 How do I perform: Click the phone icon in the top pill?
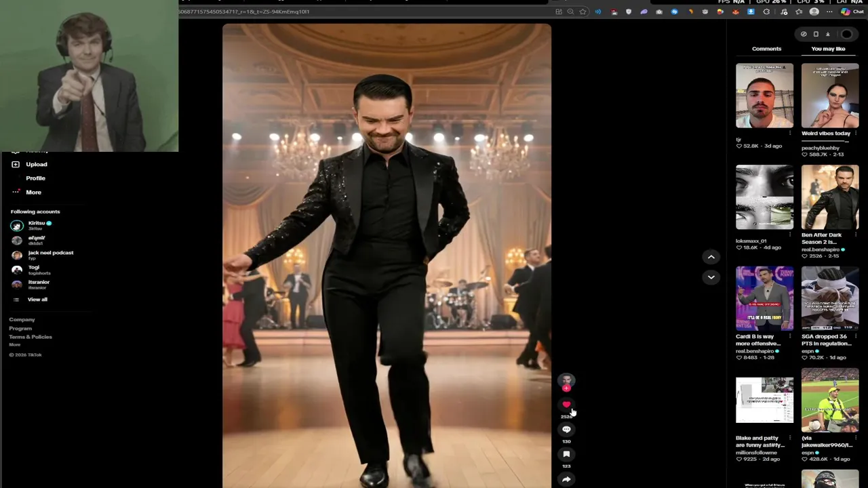[816, 34]
